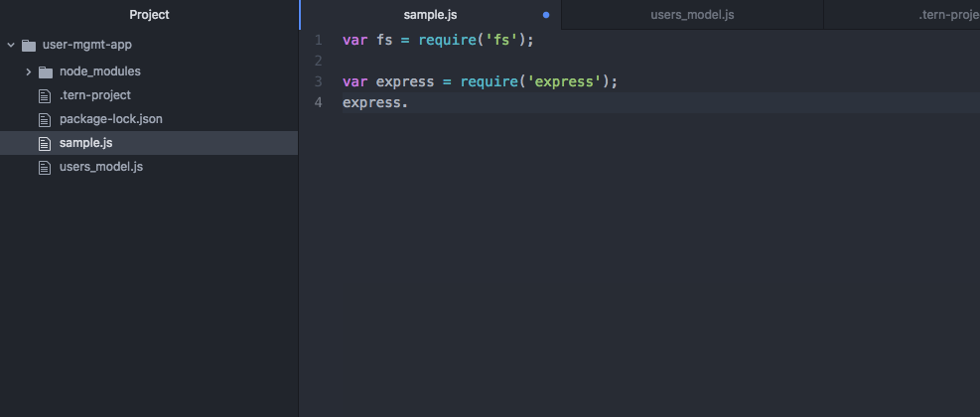Switch to the users_model.js tab
This screenshot has height=417, width=980.
pyautogui.click(x=692, y=15)
